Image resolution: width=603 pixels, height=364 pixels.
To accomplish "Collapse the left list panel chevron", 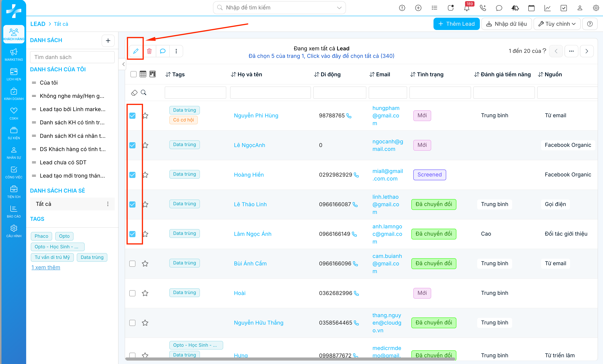I will 123,64.
